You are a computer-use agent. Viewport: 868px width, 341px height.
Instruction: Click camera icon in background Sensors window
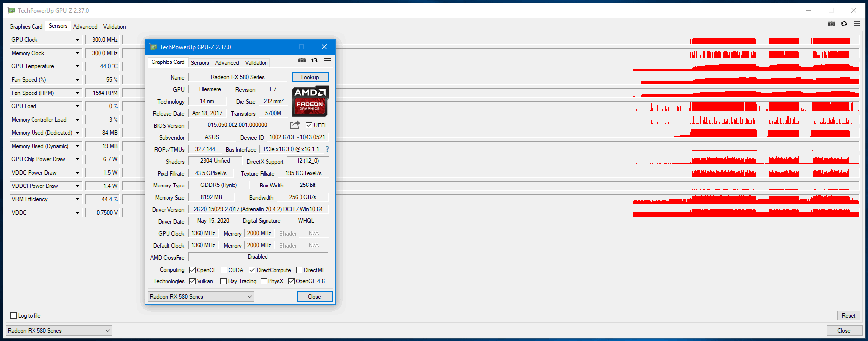832,24
